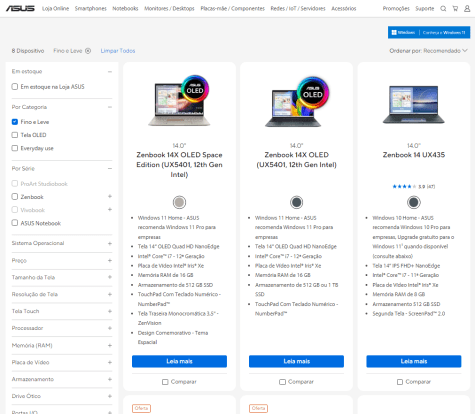Collapse the Em estoque section
Viewport: 475px width, 414px height.
110,72
